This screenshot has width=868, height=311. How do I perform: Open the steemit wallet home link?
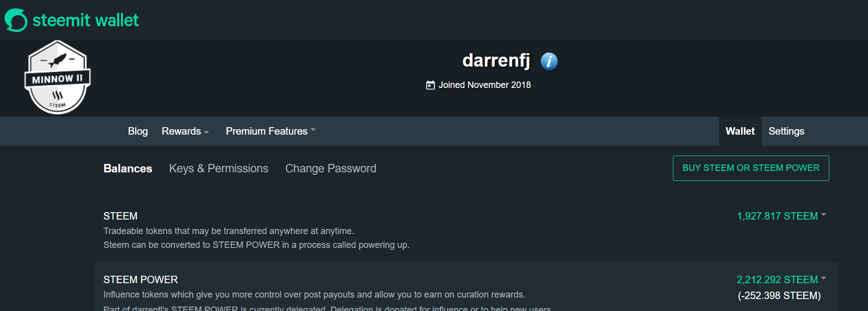pos(72,20)
